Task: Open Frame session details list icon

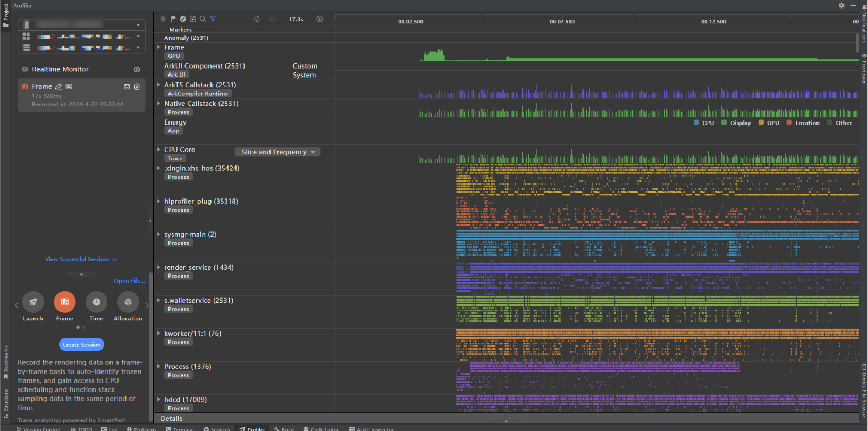Action: coord(69,86)
